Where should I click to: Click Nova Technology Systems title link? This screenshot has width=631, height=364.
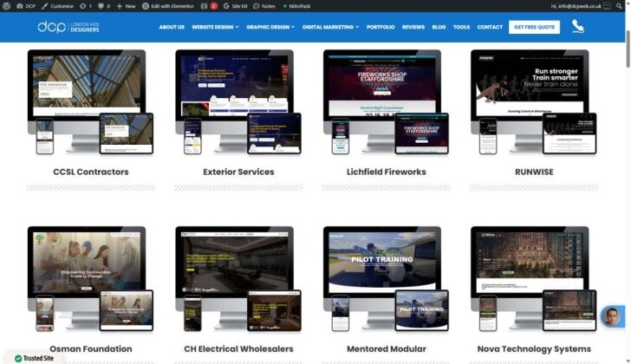(x=534, y=348)
